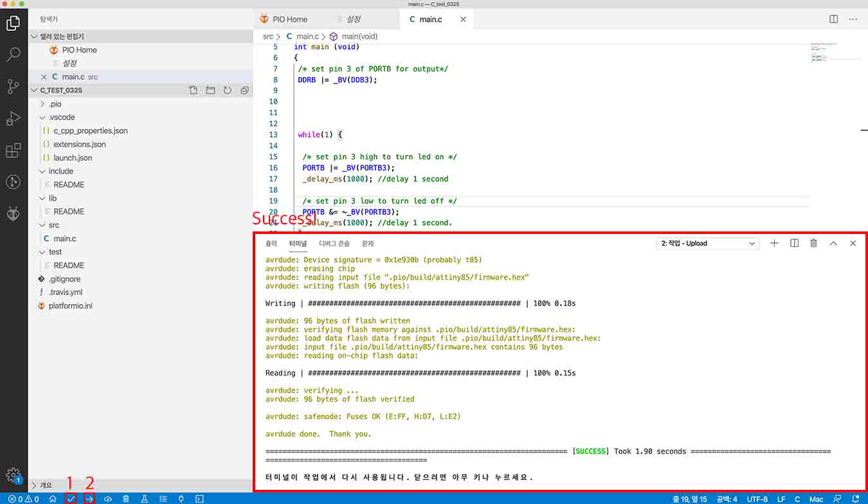Open the .travis.yml file

[x=66, y=292]
